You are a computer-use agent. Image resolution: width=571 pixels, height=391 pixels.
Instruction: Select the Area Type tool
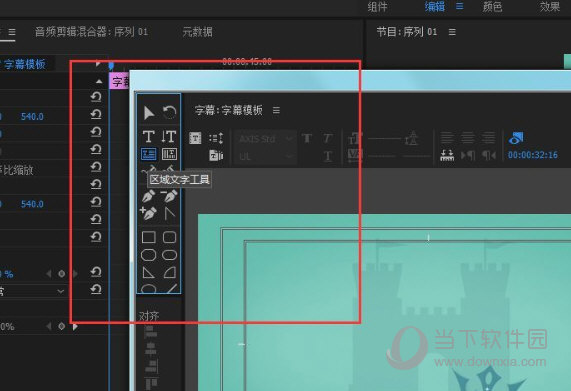pos(149,154)
